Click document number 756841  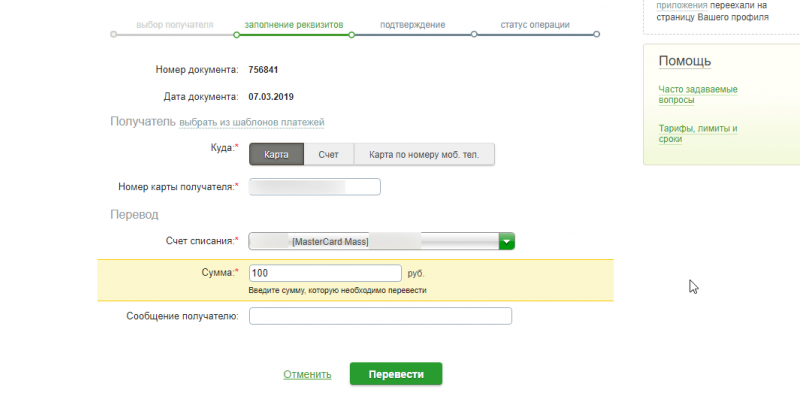point(263,70)
